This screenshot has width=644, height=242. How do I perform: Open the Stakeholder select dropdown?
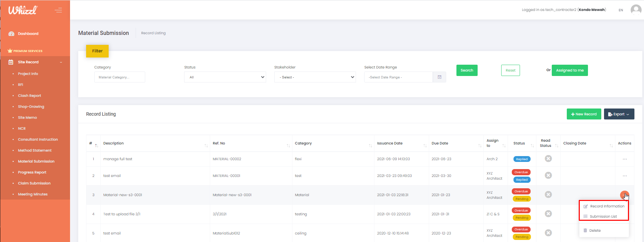pyautogui.click(x=315, y=77)
